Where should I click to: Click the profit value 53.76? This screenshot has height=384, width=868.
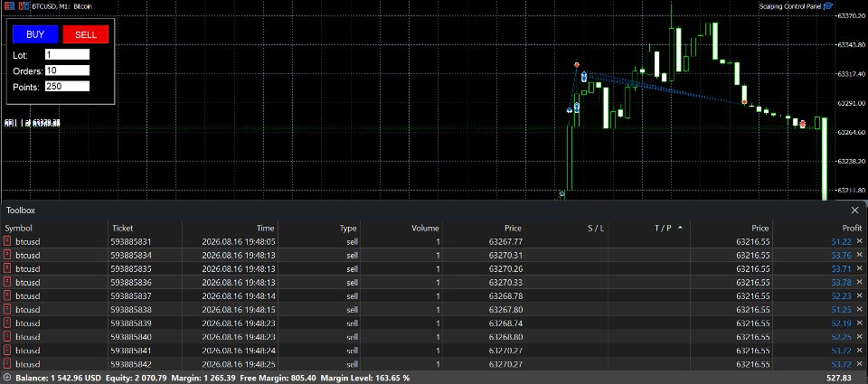pyautogui.click(x=842, y=255)
